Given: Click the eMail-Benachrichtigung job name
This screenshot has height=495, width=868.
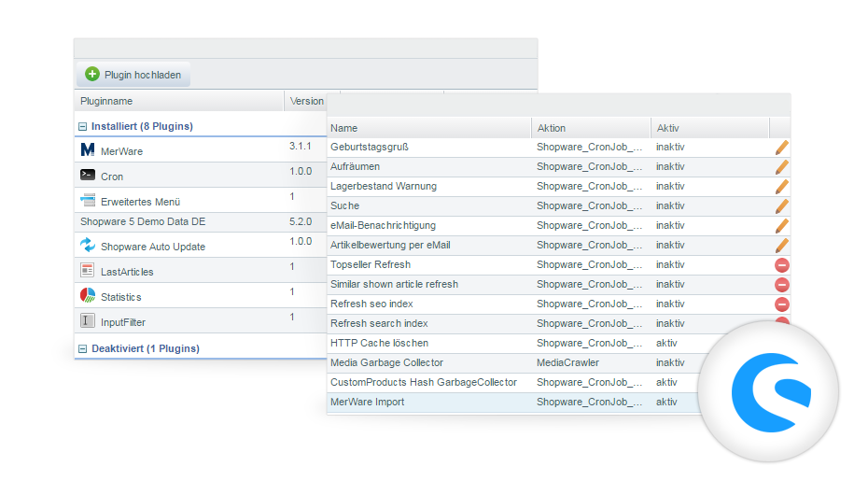Looking at the screenshot, I should (383, 225).
